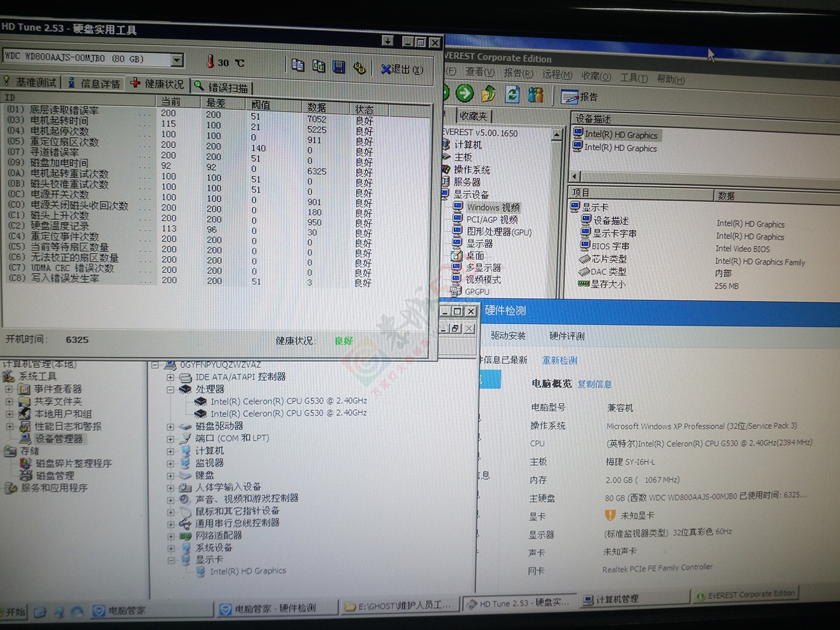Open HD Tune options gear icon

click(x=359, y=68)
